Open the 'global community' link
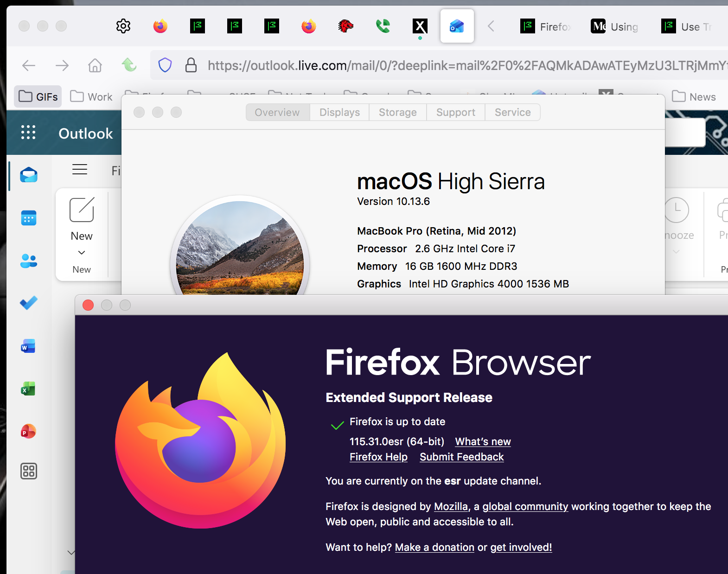 tap(525, 506)
